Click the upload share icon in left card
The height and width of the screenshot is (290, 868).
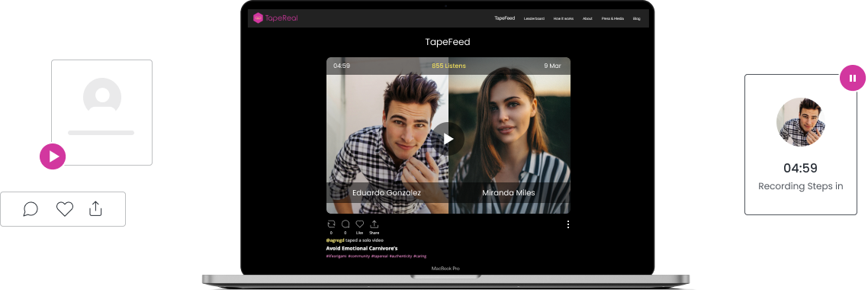[96, 208]
